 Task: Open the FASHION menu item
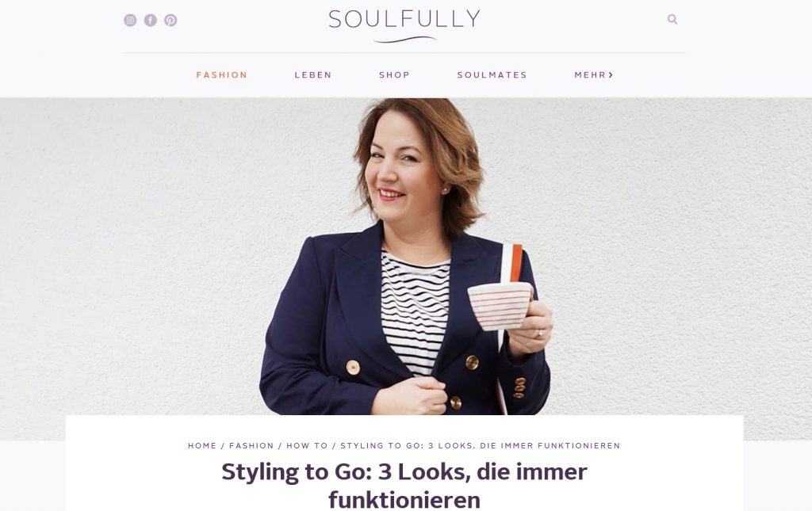click(222, 75)
